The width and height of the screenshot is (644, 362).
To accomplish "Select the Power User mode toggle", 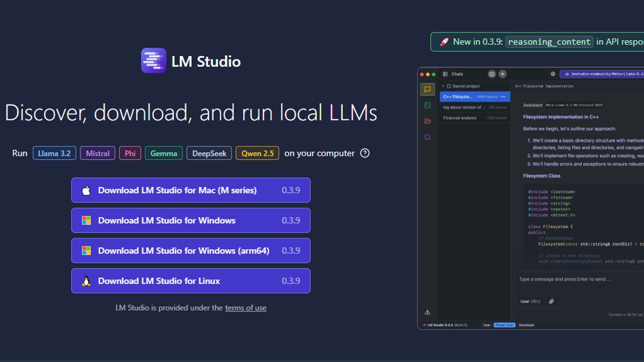I will (504, 325).
